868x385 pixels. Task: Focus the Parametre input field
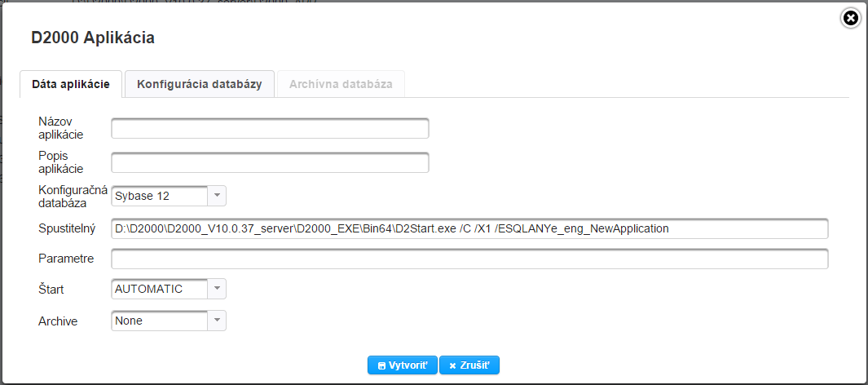tap(469, 259)
